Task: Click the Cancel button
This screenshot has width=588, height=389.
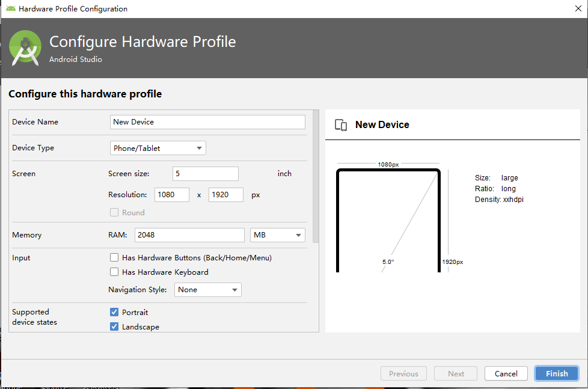Action: pyautogui.click(x=506, y=373)
